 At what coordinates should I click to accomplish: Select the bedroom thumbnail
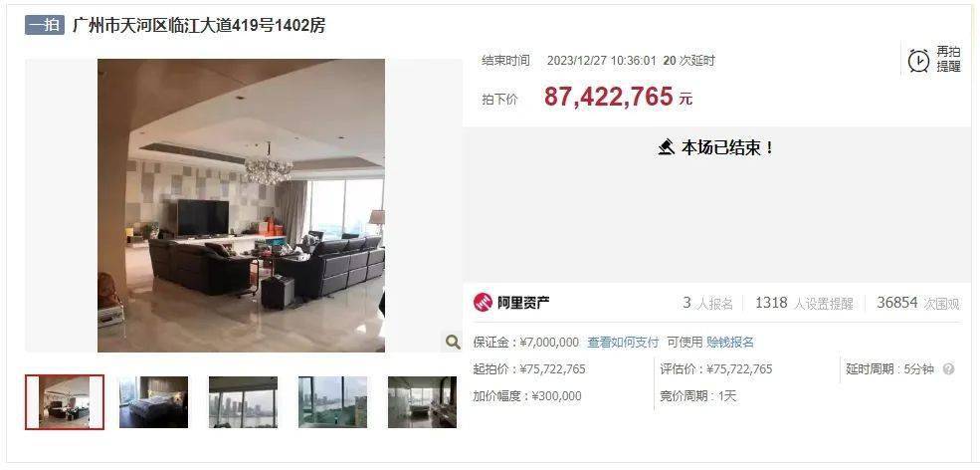coord(154,402)
